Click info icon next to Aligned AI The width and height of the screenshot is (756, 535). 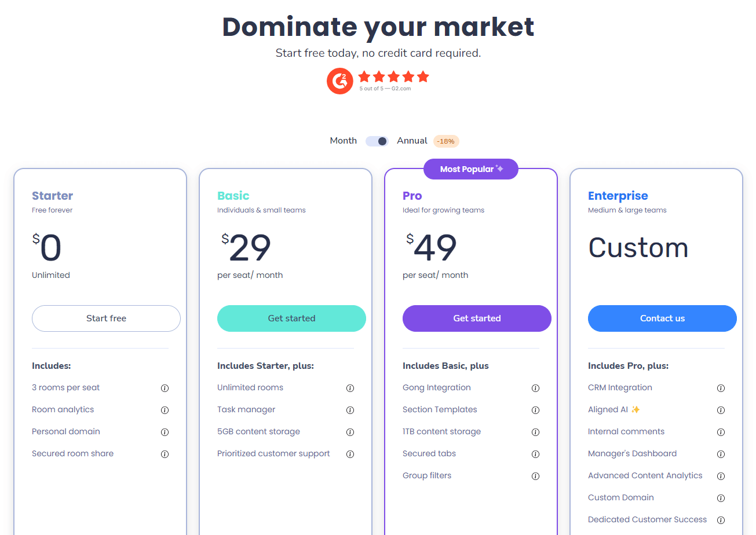pyautogui.click(x=721, y=410)
